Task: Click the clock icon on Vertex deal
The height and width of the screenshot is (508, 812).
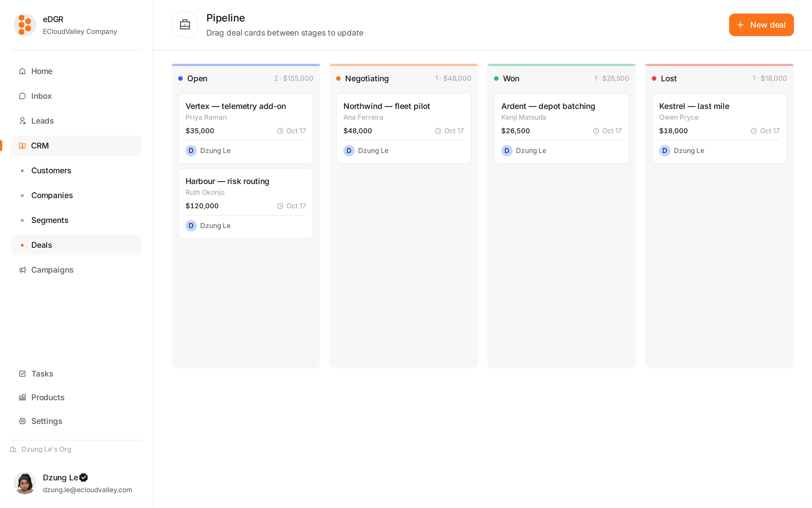Action: pos(280,131)
